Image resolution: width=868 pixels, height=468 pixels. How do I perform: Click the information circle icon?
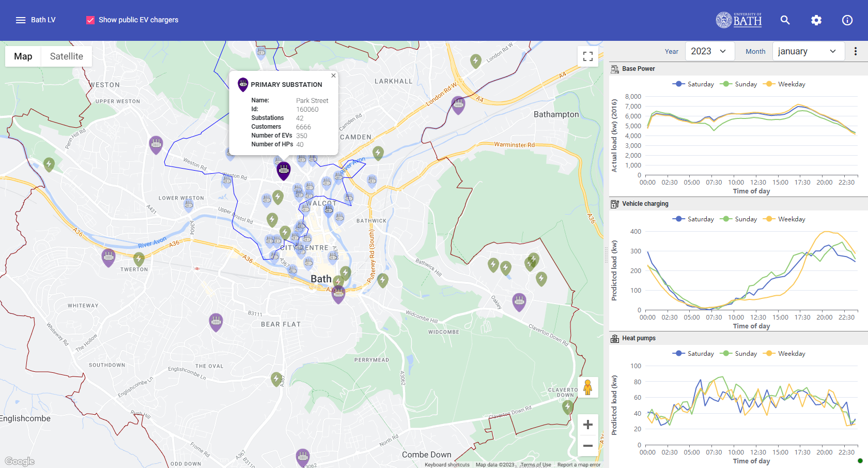point(847,20)
